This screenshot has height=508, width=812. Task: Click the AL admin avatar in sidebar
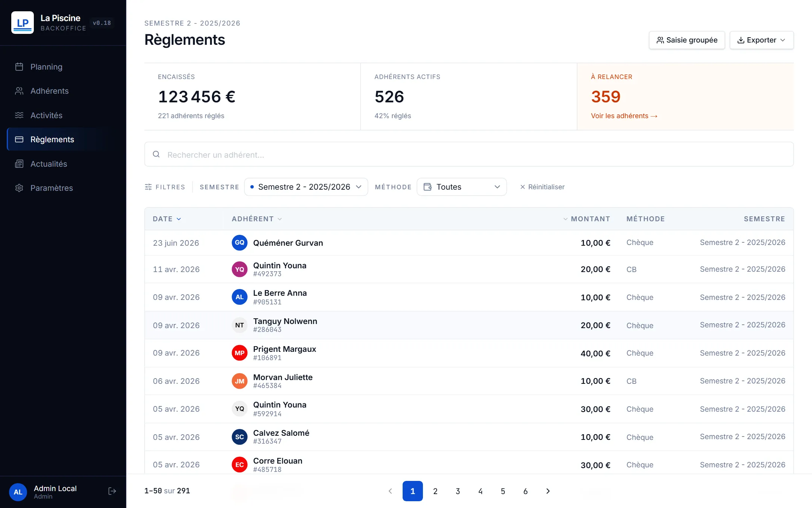[18, 492]
